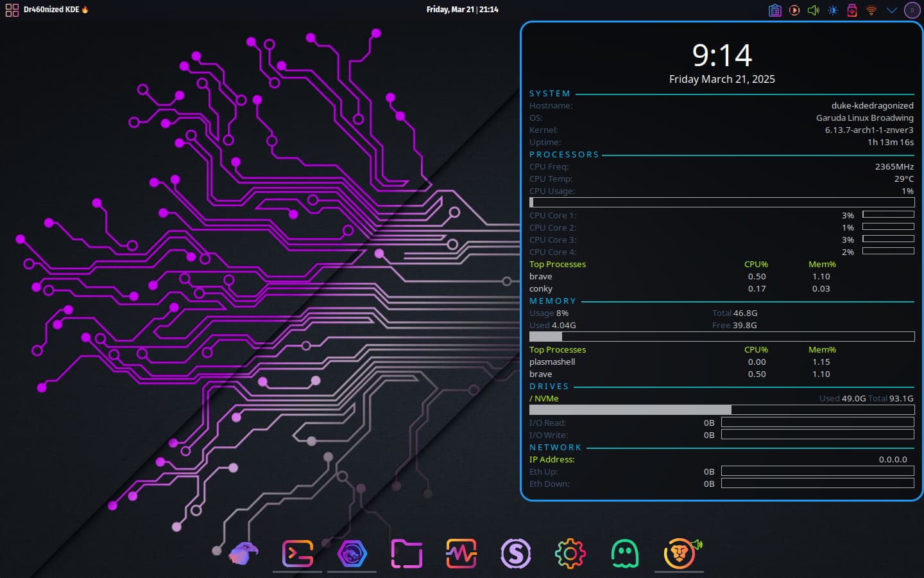Open clipboard widget in system tray

point(775,10)
